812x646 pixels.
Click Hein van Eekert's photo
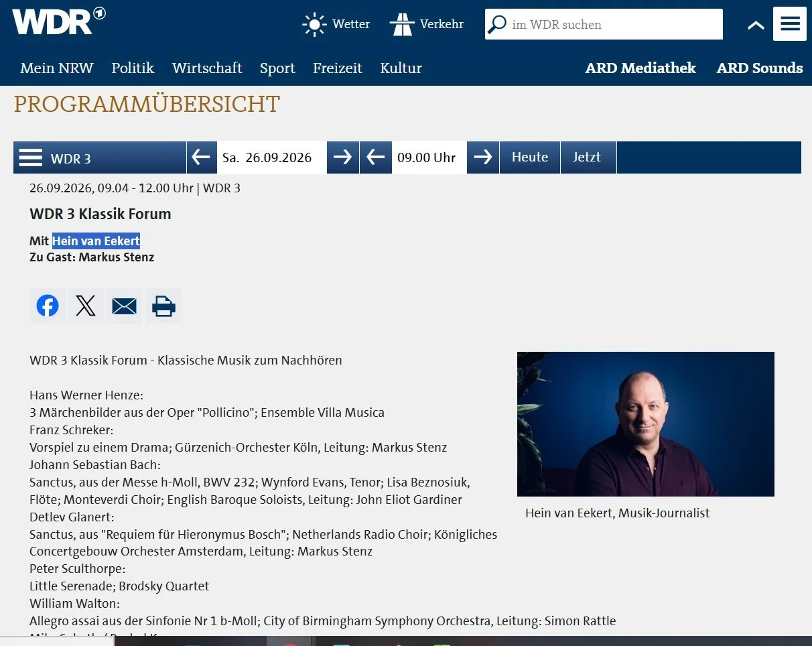tap(646, 424)
